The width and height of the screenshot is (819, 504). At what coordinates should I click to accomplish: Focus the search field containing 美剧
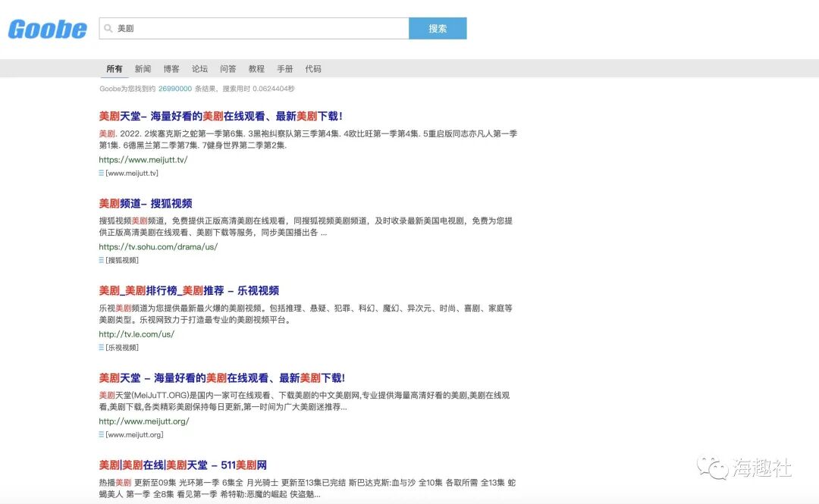coord(254,28)
